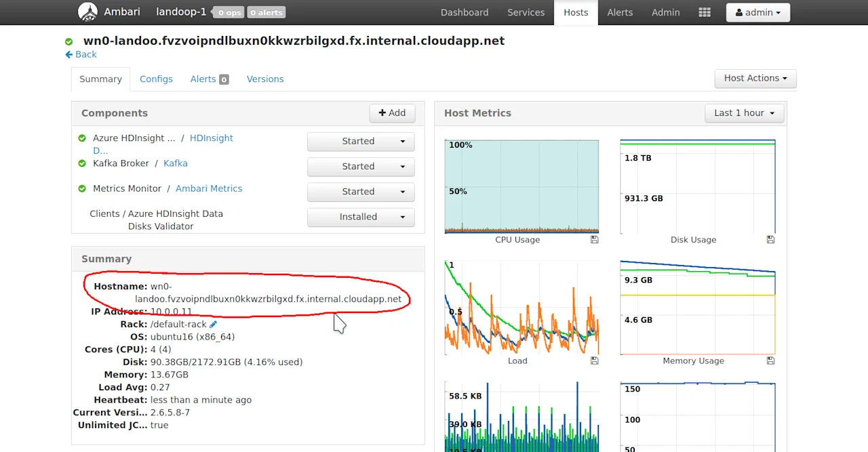
Task: Switch to the Configs tab
Action: pos(156,79)
